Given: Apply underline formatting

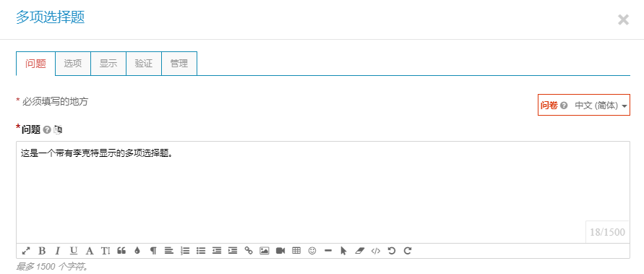Looking at the screenshot, I should pos(74,251).
